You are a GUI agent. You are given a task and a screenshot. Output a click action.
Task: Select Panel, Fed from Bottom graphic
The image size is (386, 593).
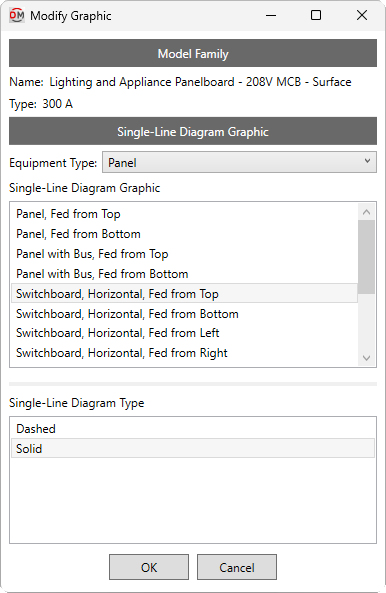click(x=184, y=234)
